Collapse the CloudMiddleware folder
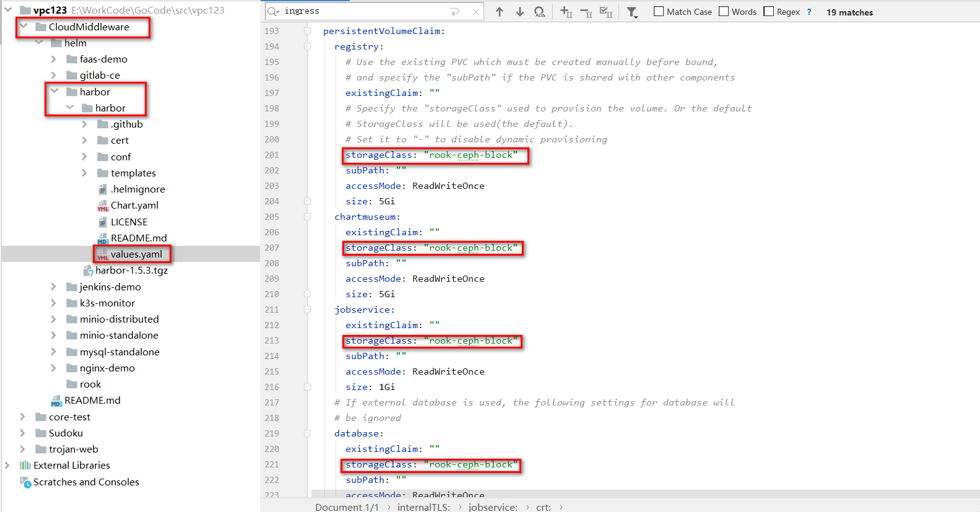 click(x=24, y=27)
